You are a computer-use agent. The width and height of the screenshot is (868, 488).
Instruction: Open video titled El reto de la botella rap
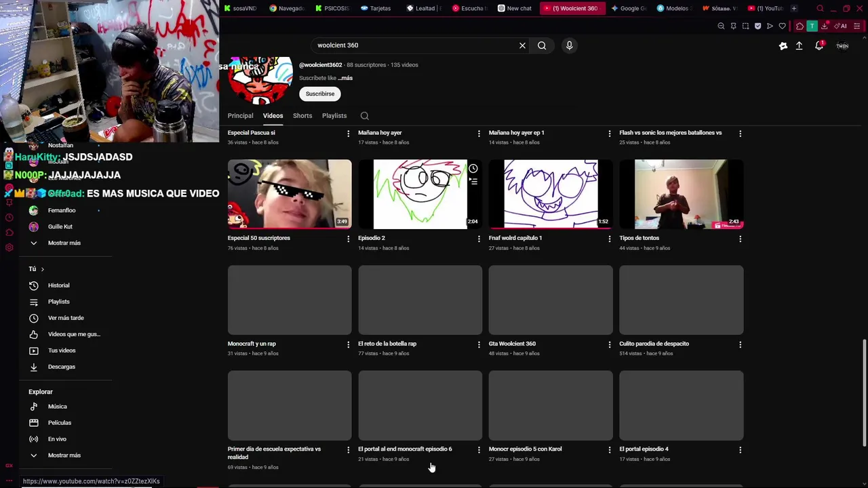click(x=387, y=344)
